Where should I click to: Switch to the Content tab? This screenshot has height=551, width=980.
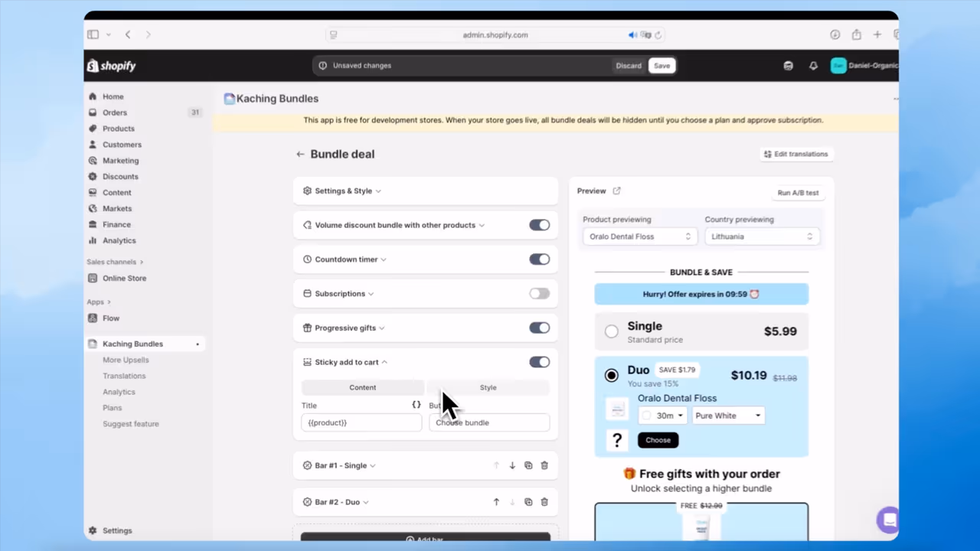[x=363, y=387]
